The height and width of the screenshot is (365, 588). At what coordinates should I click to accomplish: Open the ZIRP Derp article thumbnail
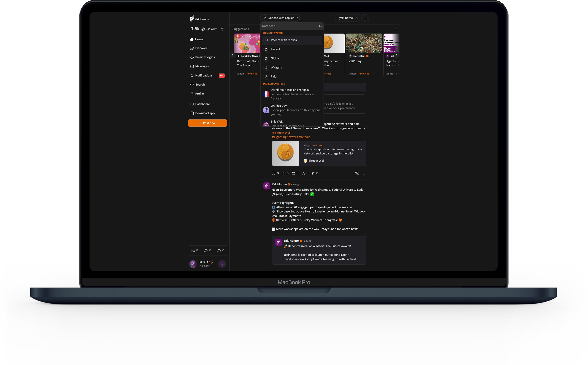[x=364, y=43]
